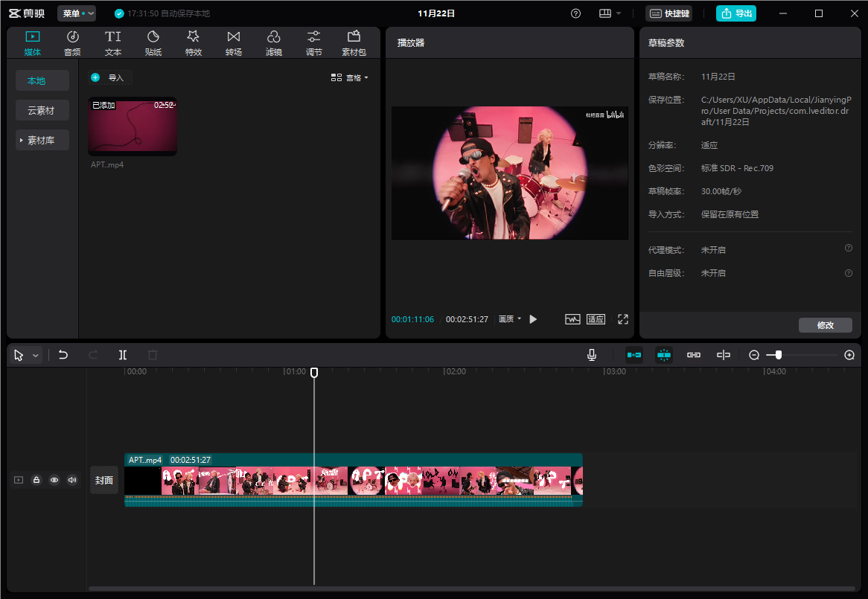
Task: Open the 音频 (Audio) panel
Action: pyautogui.click(x=72, y=42)
